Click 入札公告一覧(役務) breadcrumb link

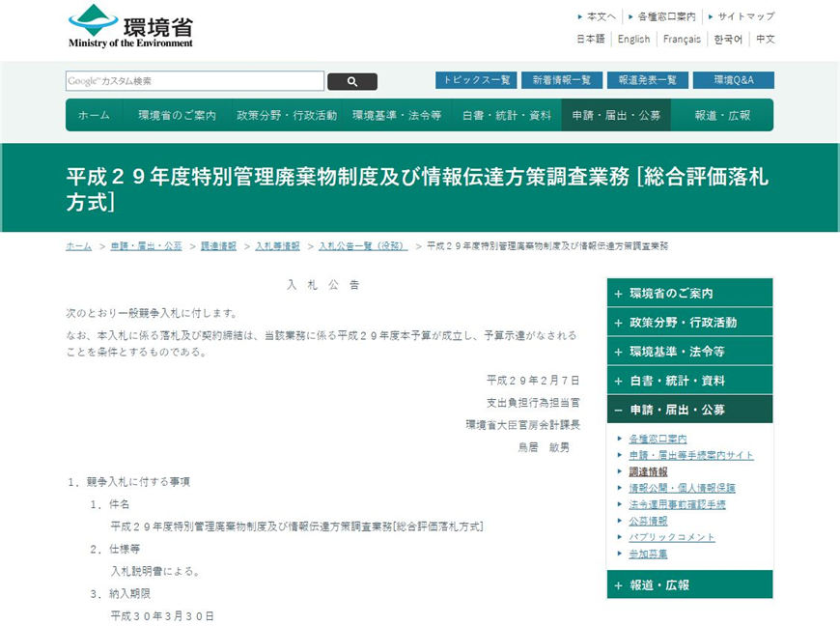362,246
